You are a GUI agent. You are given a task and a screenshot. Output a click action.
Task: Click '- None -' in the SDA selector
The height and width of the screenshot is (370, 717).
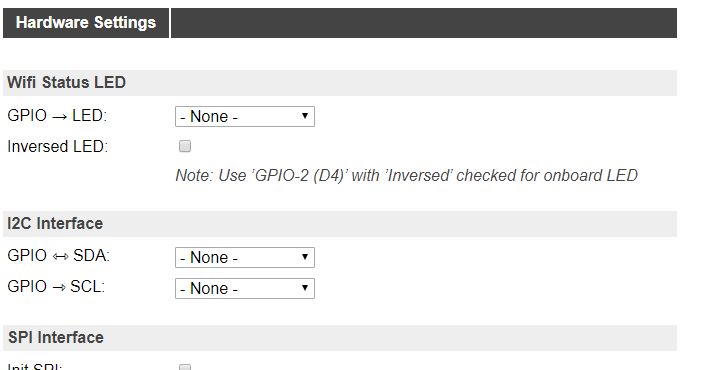(209, 257)
